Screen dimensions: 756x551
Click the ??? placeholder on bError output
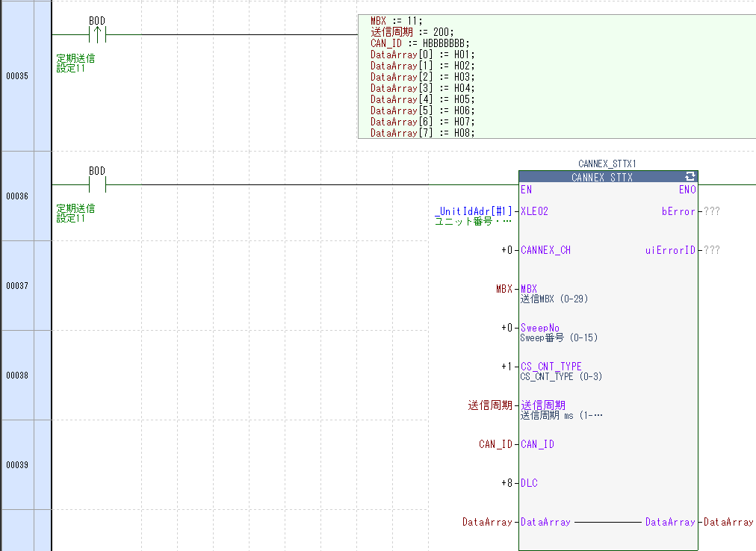tap(712, 211)
